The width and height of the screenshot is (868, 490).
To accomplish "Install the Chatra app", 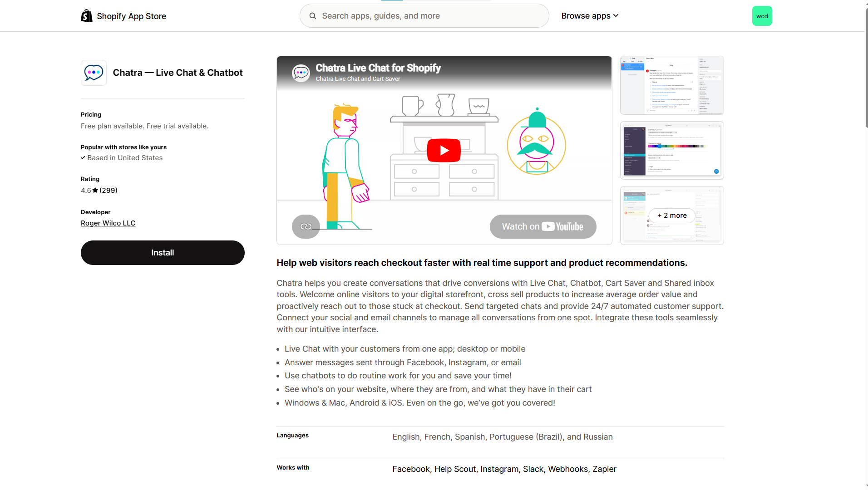I will 163,253.
